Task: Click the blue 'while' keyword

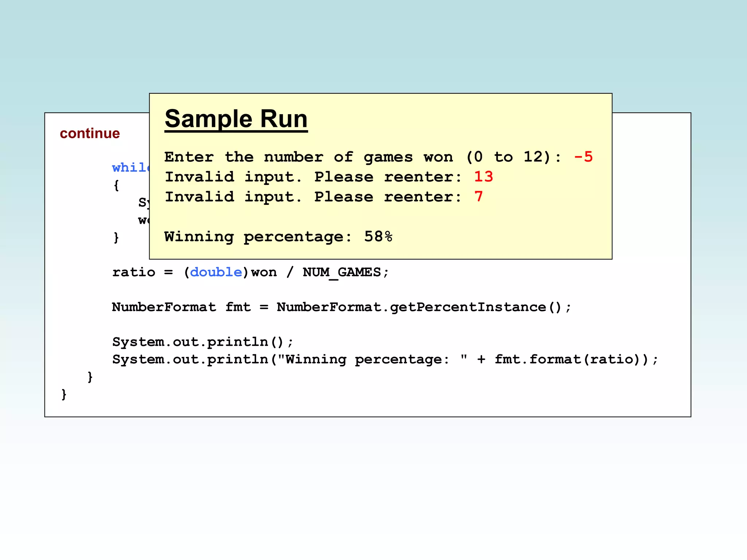Action: [x=131, y=168]
